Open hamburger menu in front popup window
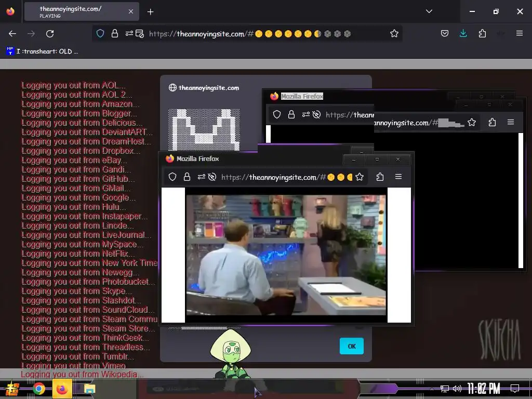Screen dimensions: 532x399 398,177
